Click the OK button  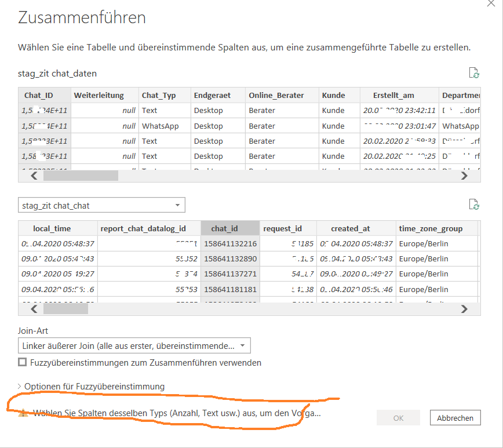(398, 418)
